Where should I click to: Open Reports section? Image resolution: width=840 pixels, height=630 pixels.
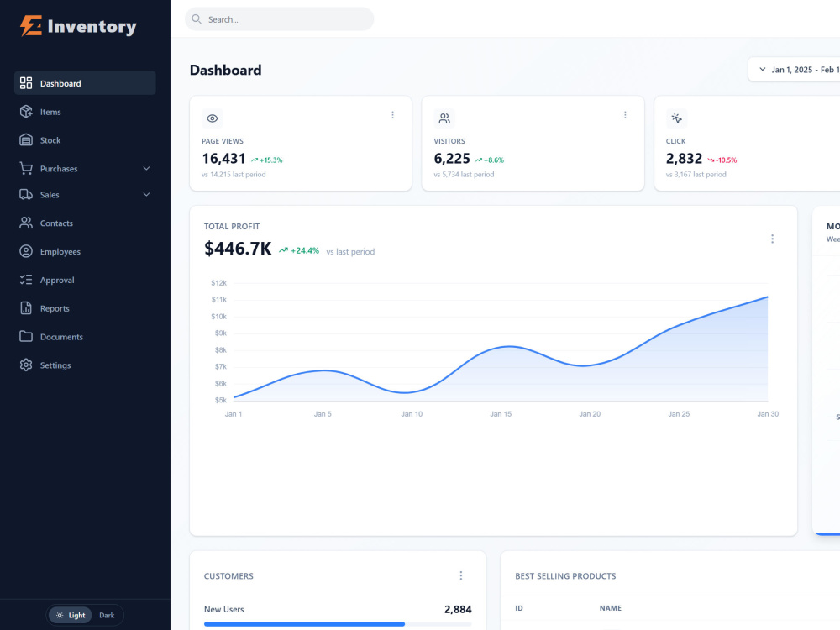click(85, 308)
